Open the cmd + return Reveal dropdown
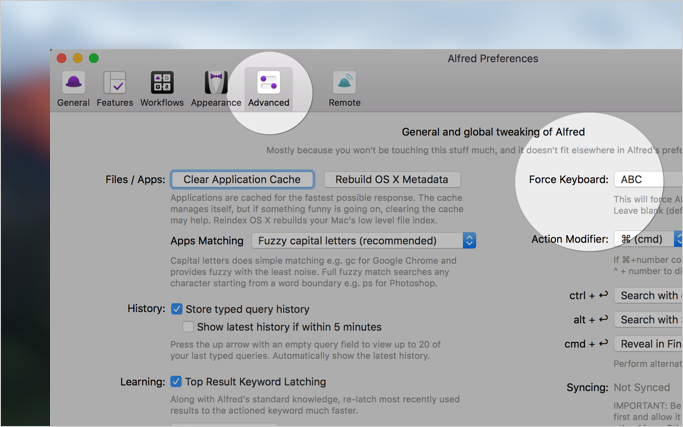Viewport: 683px width, 427px height. coord(648,344)
